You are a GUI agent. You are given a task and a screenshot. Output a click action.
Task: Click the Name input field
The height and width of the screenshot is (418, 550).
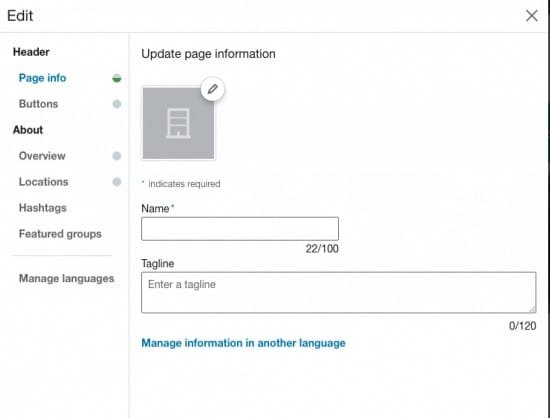pyautogui.click(x=240, y=229)
